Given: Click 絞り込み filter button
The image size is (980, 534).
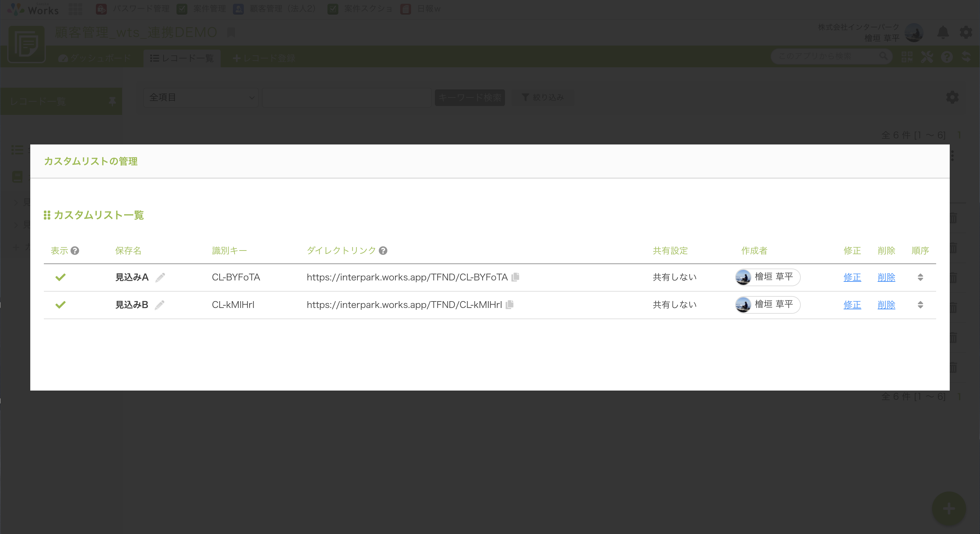Looking at the screenshot, I should tap(543, 98).
